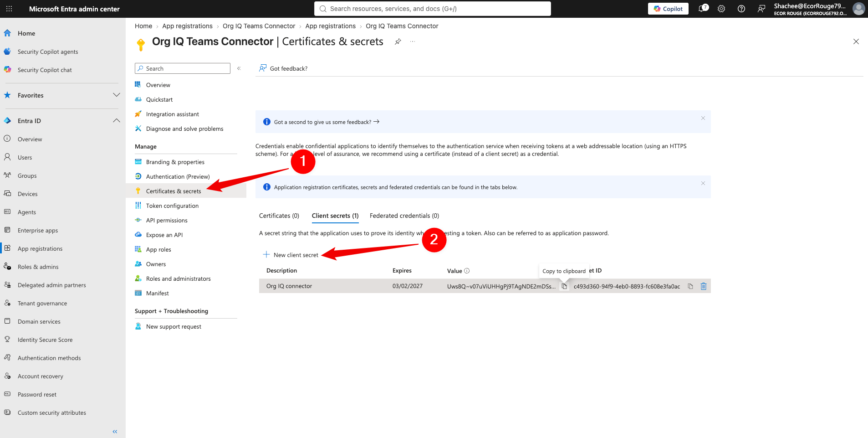Viewport: 868px width, 438px height.
Task: Click the Users sidebar icon
Action: coord(7,157)
